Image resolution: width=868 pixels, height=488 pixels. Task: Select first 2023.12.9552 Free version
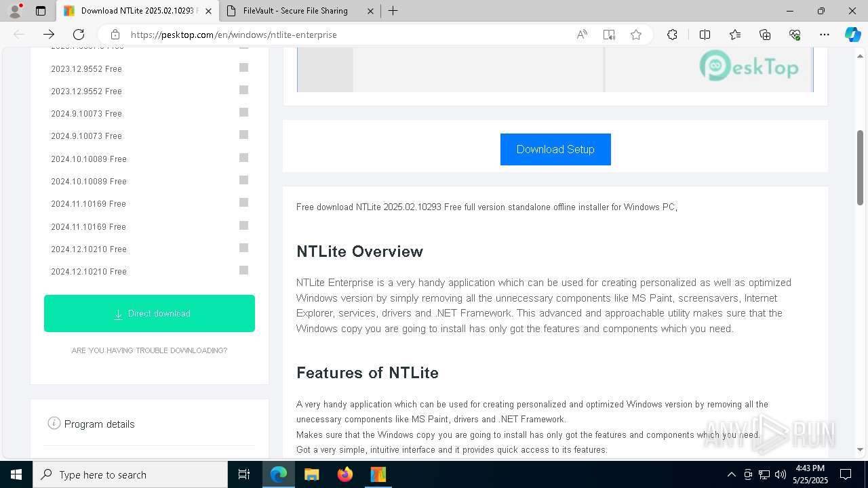click(86, 68)
